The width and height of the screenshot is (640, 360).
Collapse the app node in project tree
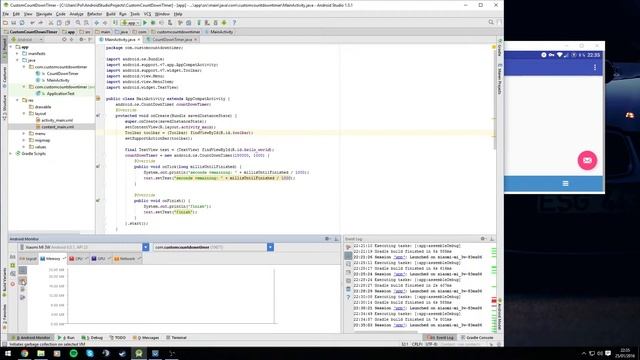[11, 47]
